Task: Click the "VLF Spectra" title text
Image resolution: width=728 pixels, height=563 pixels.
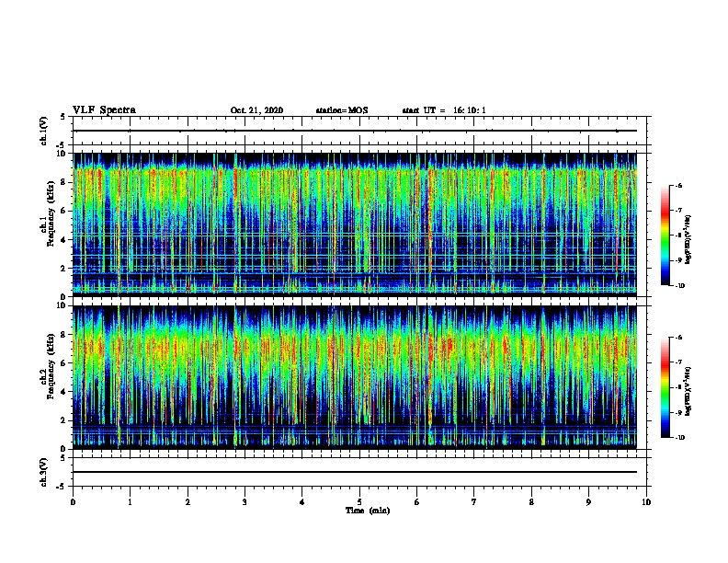Action: tap(104, 110)
